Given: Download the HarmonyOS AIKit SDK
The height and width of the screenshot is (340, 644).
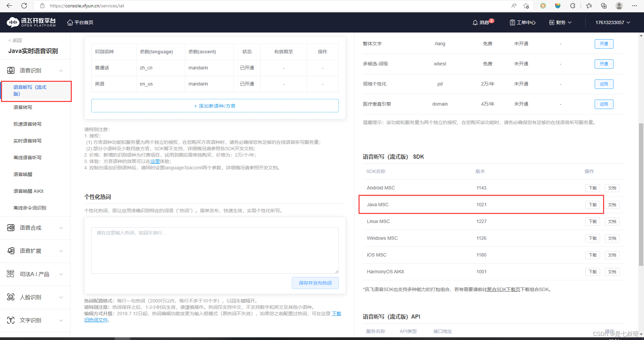Looking at the screenshot, I should point(593,272).
